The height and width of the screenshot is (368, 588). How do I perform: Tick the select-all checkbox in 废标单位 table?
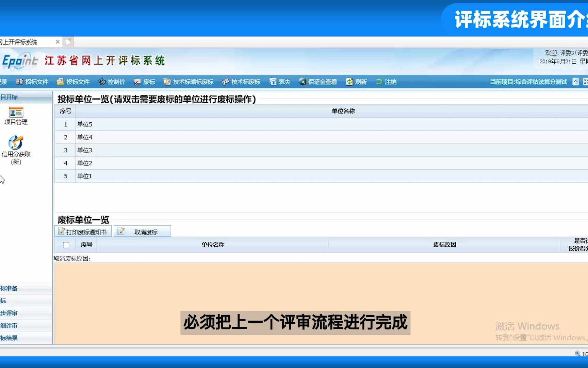[66, 245]
